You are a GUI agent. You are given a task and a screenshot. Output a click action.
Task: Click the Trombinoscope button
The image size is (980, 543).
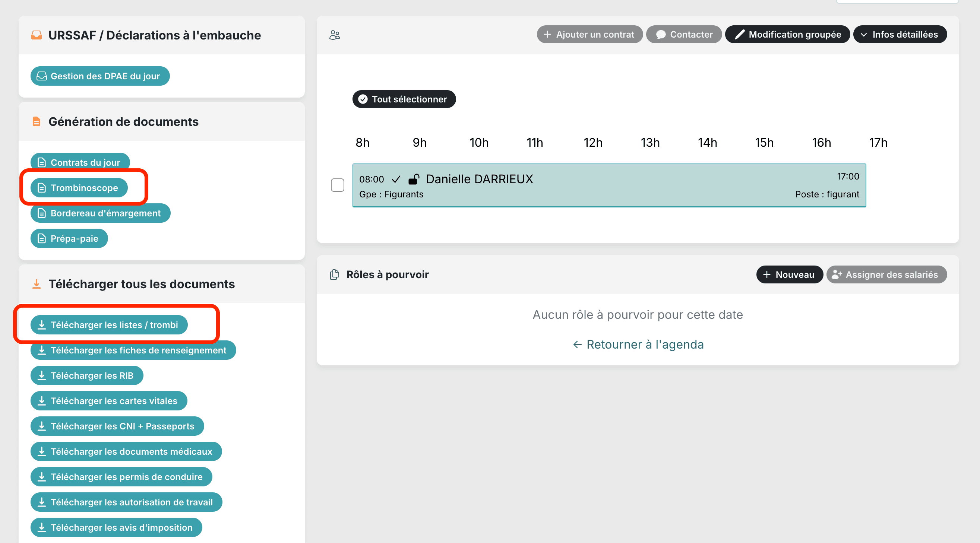(x=79, y=187)
